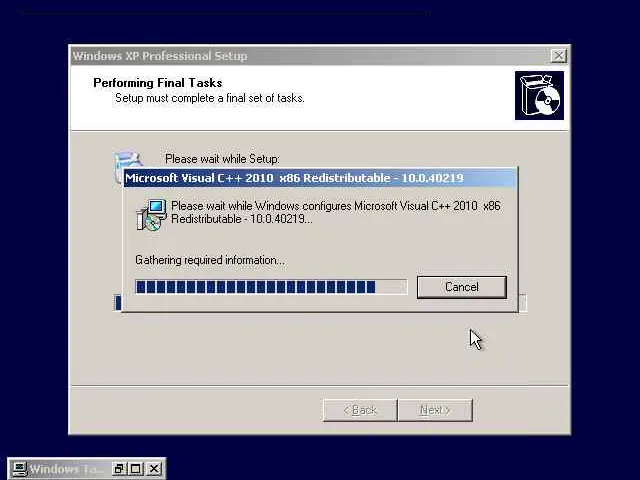Click the 'Please wait while Setup:' text

[222, 159]
